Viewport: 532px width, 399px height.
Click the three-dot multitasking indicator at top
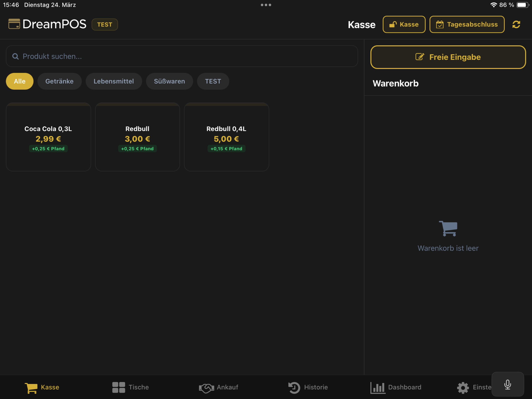pyautogui.click(x=266, y=5)
